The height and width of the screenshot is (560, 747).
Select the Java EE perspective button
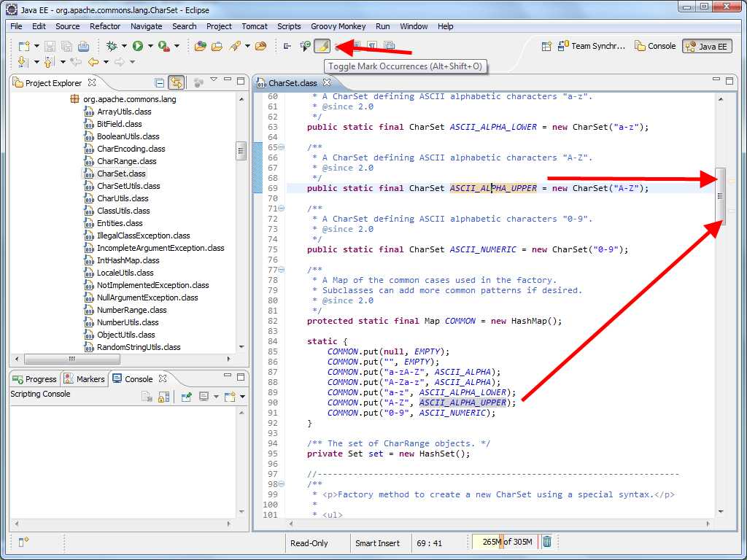click(x=707, y=46)
